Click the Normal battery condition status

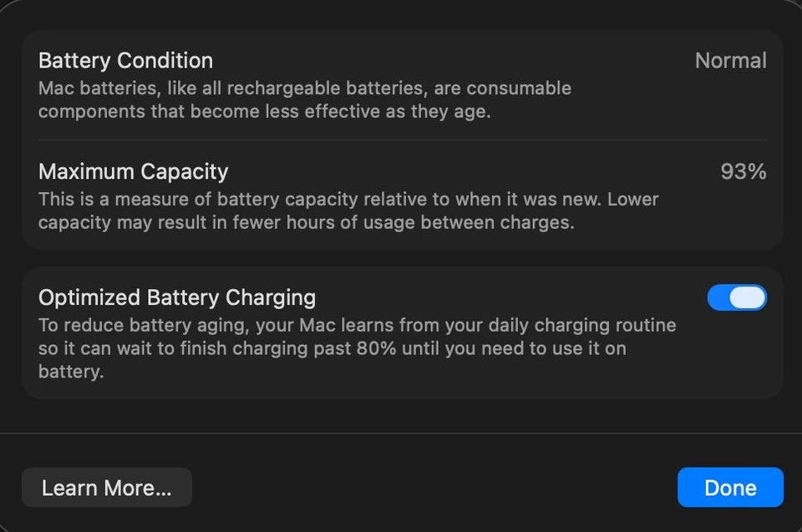pyautogui.click(x=730, y=61)
